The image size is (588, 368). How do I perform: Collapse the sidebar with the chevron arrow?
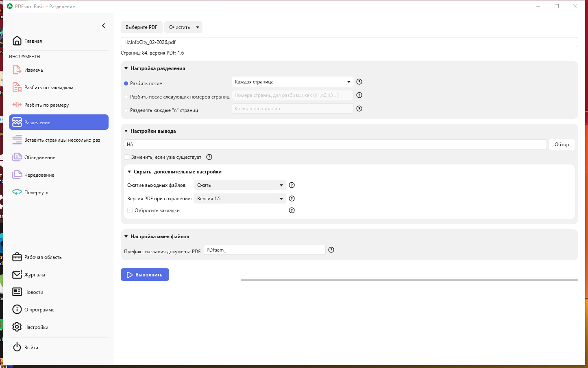(x=103, y=26)
